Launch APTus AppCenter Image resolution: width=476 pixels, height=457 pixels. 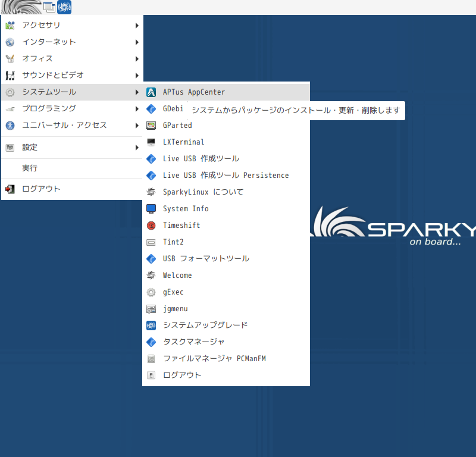[x=226, y=92]
